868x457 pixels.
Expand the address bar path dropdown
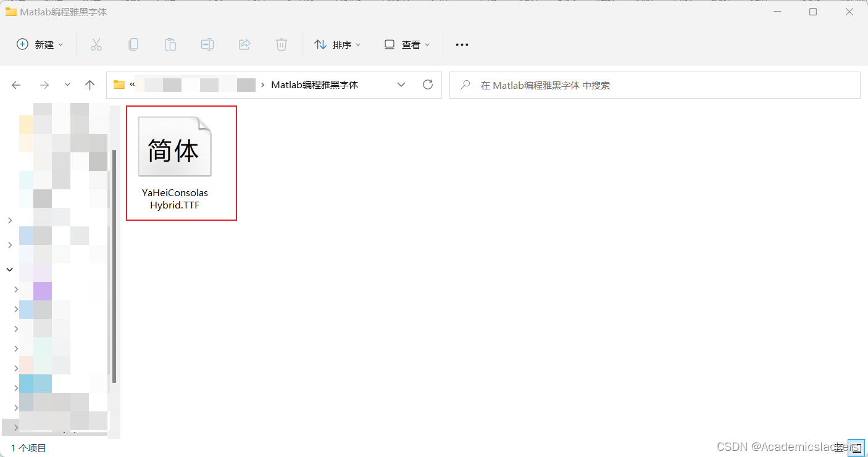pyautogui.click(x=401, y=84)
